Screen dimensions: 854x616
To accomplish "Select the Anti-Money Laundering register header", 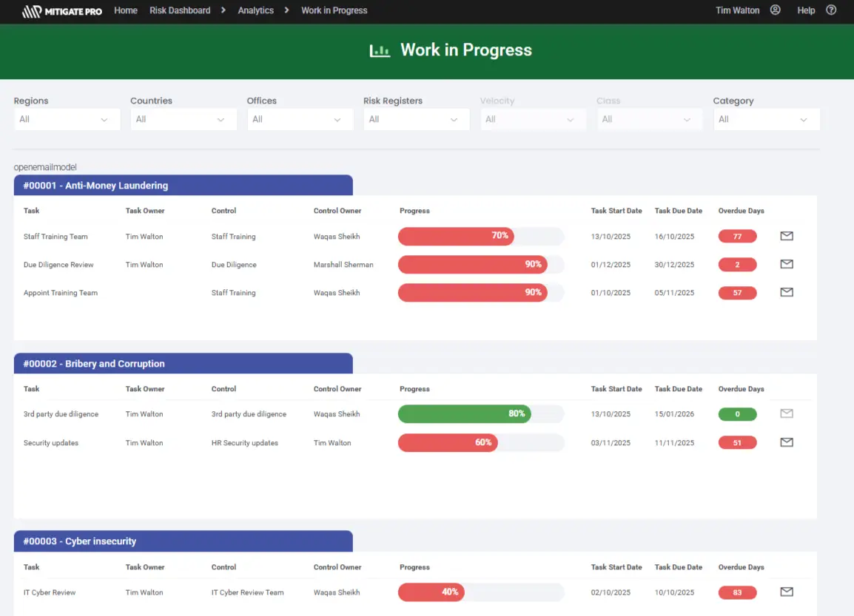I will point(183,185).
